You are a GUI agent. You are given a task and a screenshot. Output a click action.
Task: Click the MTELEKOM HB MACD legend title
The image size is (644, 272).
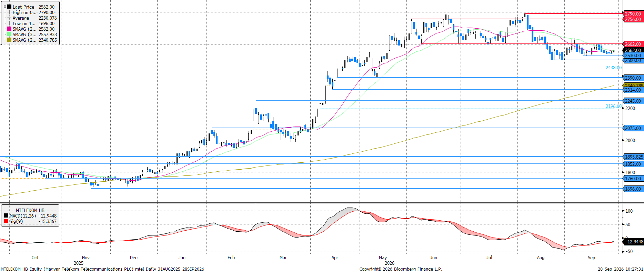click(x=30, y=210)
